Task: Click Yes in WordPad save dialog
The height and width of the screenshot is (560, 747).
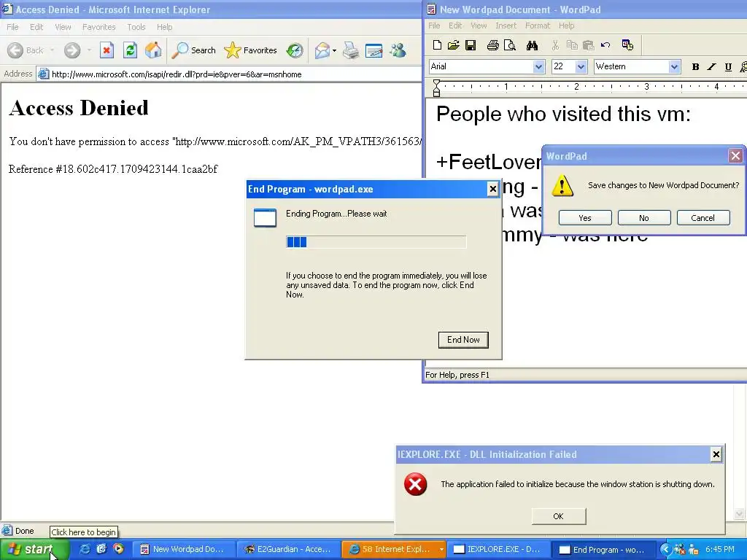Action: click(585, 218)
